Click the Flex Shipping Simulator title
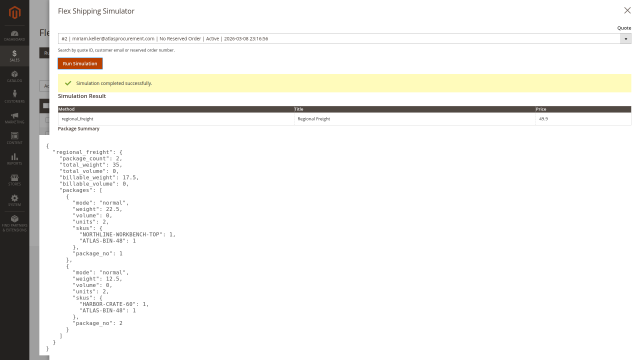The width and height of the screenshot is (640, 360). pos(96,11)
